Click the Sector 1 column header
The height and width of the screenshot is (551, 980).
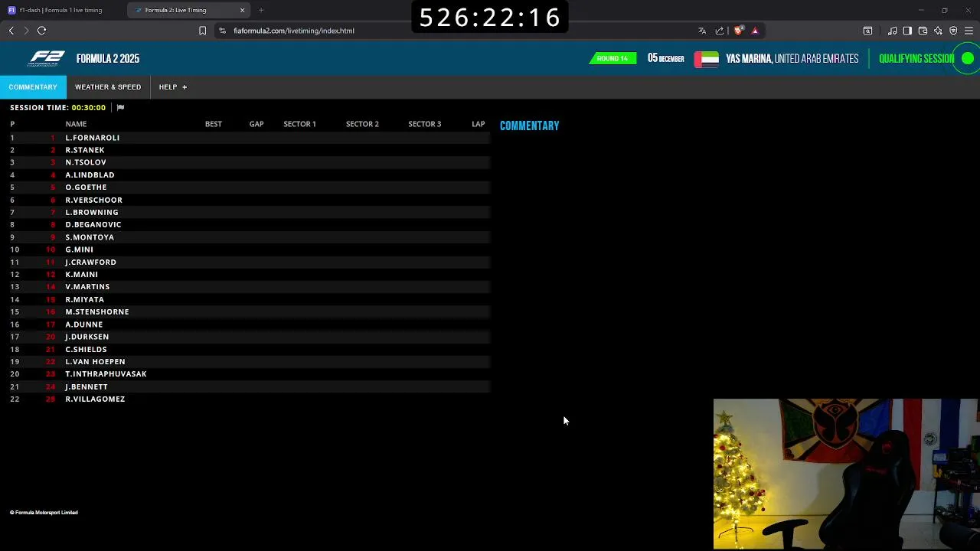tap(299, 124)
